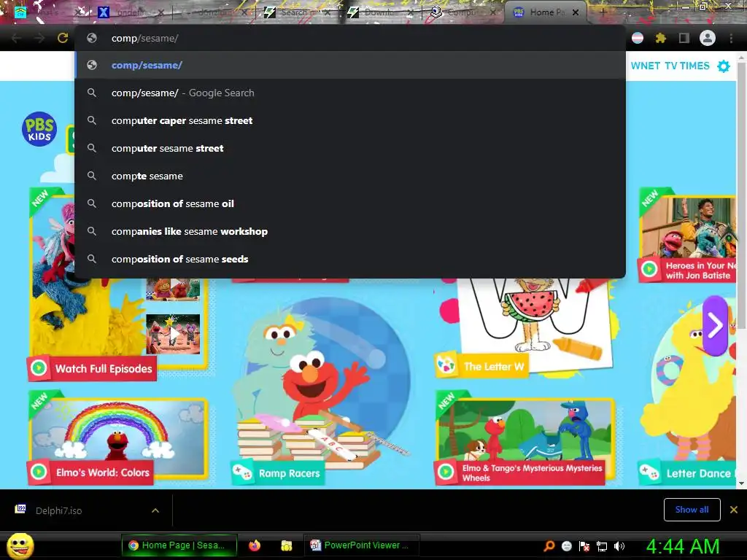Click play icon on Elmo's World: Colors
This screenshot has height=560, width=747.
point(39,472)
